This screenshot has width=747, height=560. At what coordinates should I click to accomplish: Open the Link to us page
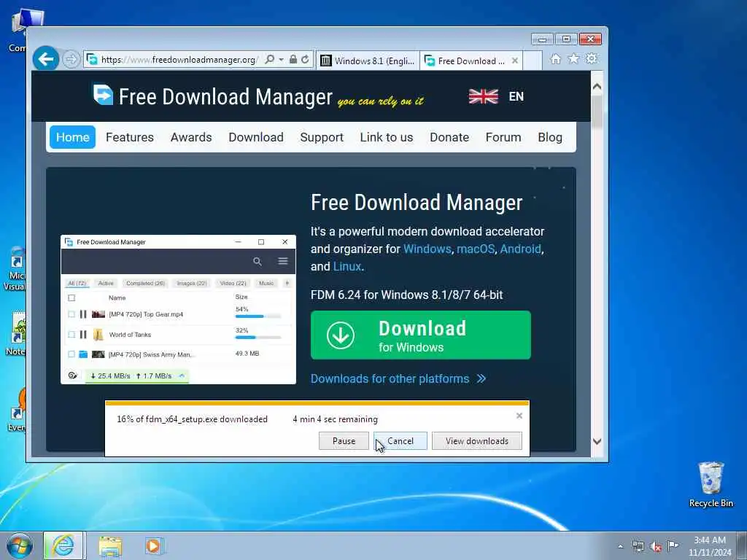pos(387,137)
